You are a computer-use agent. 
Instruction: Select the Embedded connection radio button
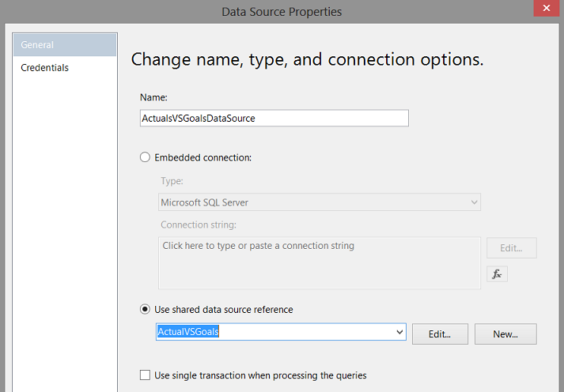[x=145, y=157]
